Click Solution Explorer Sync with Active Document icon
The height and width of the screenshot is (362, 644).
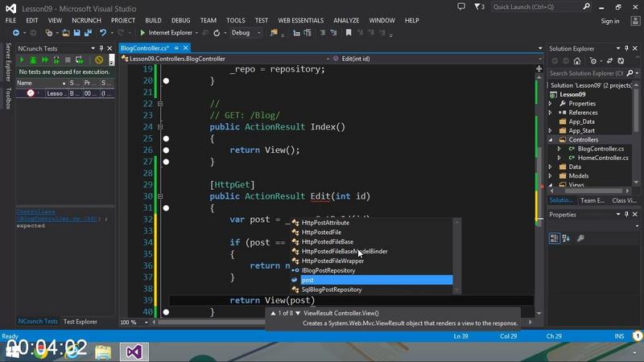pos(609,61)
